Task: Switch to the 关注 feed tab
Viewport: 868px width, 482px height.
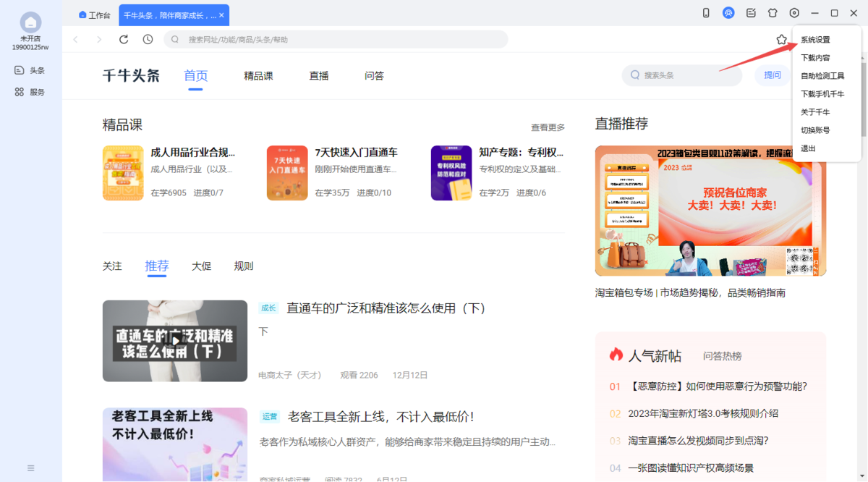Action: (112, 266)
